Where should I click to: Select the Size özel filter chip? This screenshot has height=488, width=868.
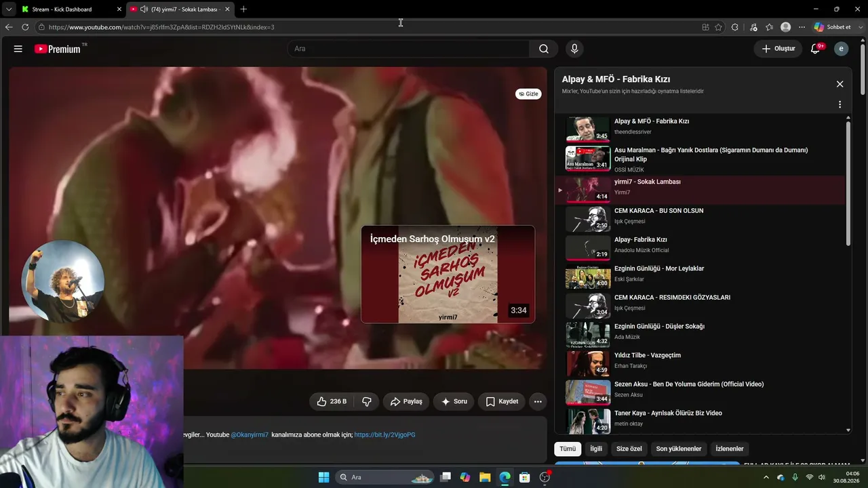(x=629, y=449)
